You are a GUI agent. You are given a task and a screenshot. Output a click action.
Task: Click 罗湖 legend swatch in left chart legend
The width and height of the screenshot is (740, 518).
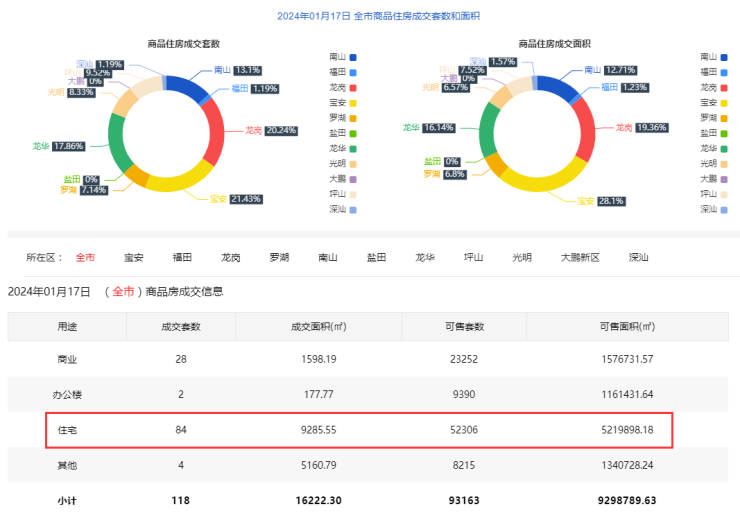coord(353,118)
